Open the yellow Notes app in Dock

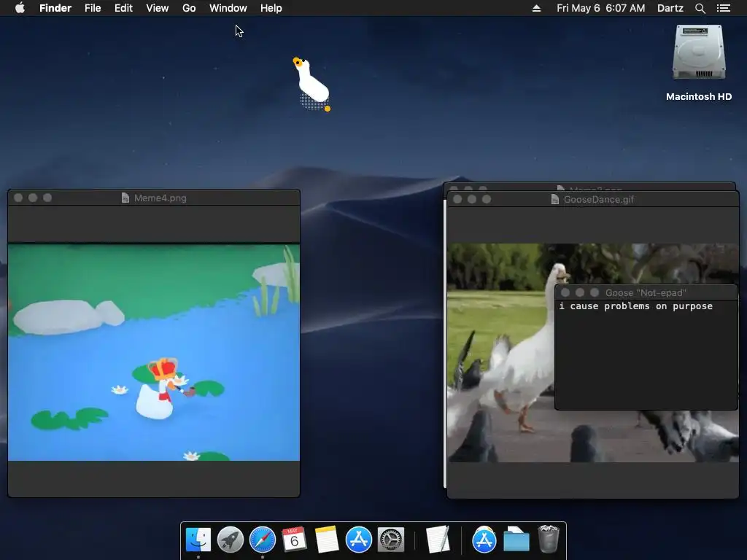point(327,540)
